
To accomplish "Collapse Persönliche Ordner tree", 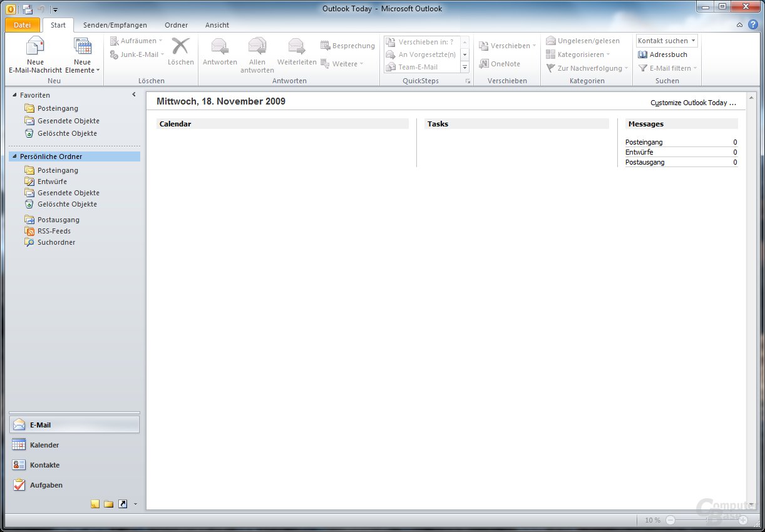I will [x=15, y=156].
